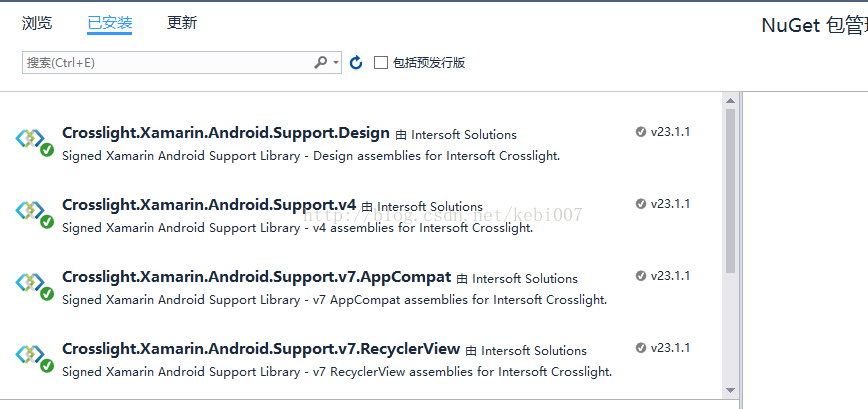Click the installed checkmark beside v7.AppCompat version
The image size is (868, 409).
coord(641,276)
